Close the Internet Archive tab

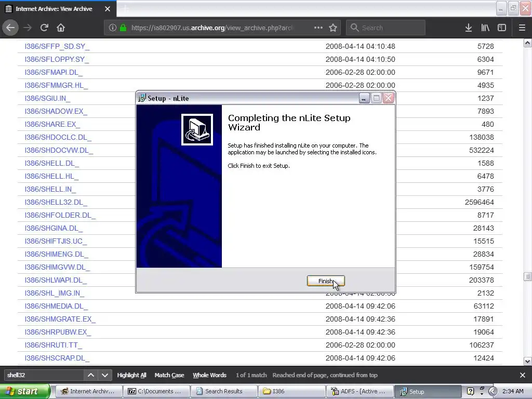pyautogui.click(x=108, y=9)
